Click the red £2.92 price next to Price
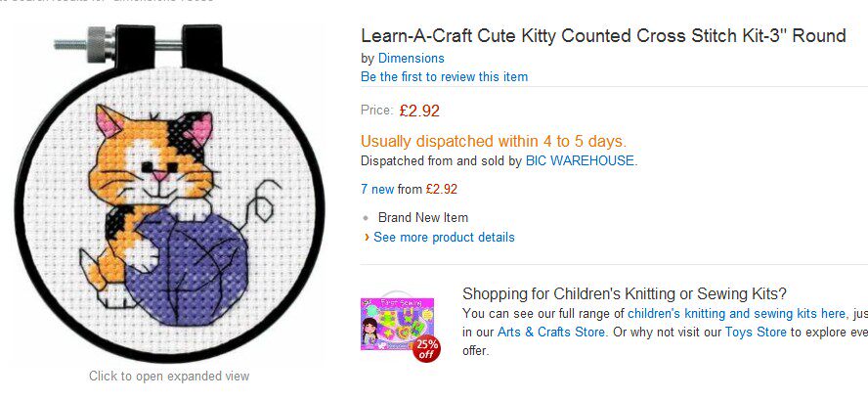 [419, 111]
